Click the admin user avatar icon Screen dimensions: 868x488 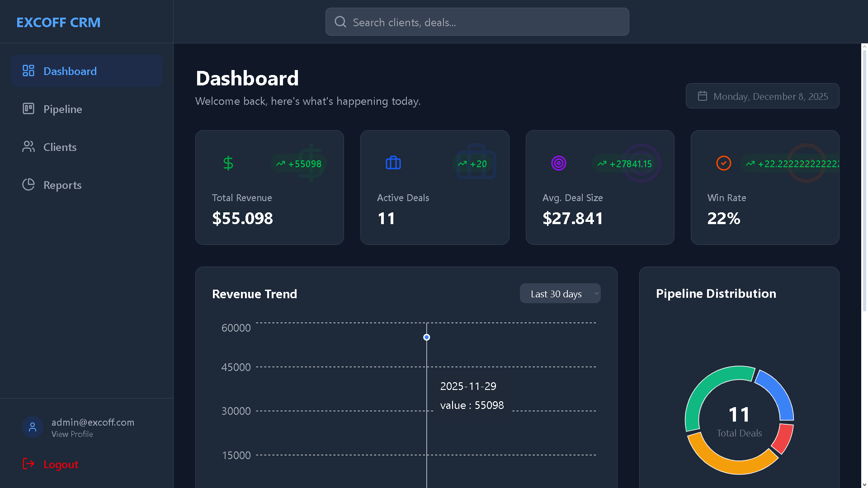pyautogui.click(x=33, y=427)
